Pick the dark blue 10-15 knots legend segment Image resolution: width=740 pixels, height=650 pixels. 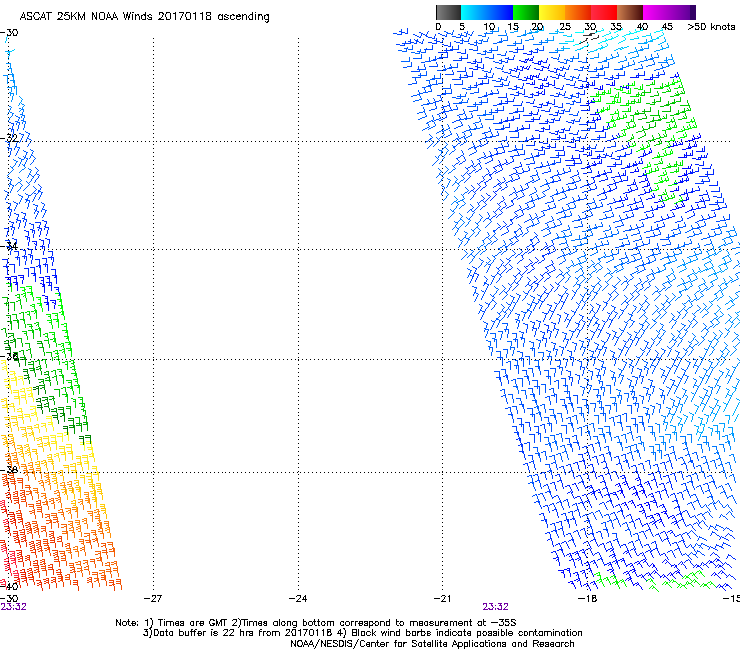coord(500,12)
